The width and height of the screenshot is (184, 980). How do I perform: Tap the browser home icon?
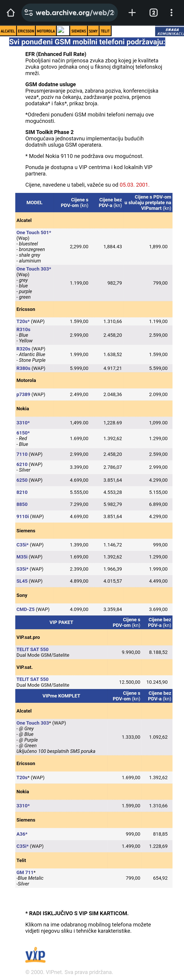click(x=11, y=13)
